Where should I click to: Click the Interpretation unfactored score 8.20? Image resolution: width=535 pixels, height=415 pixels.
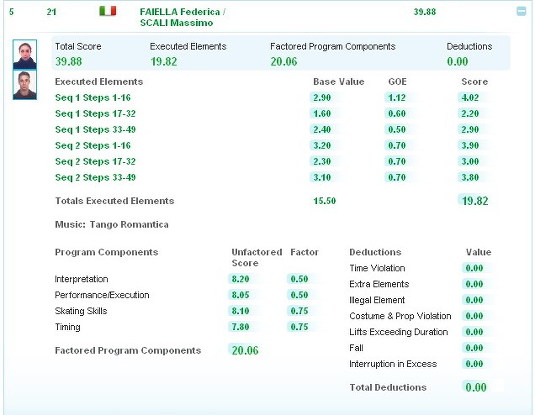pyautogui.click(x=241, y=279)
